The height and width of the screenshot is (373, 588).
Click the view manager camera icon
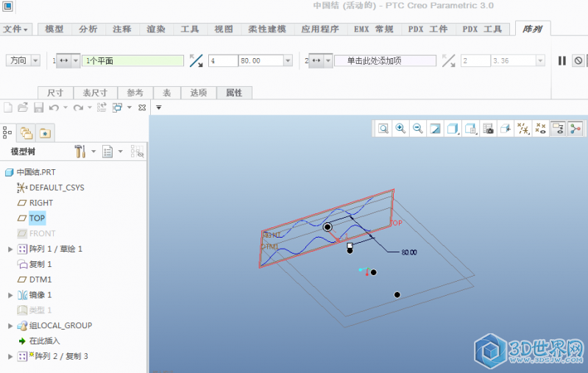click(488, 129)
